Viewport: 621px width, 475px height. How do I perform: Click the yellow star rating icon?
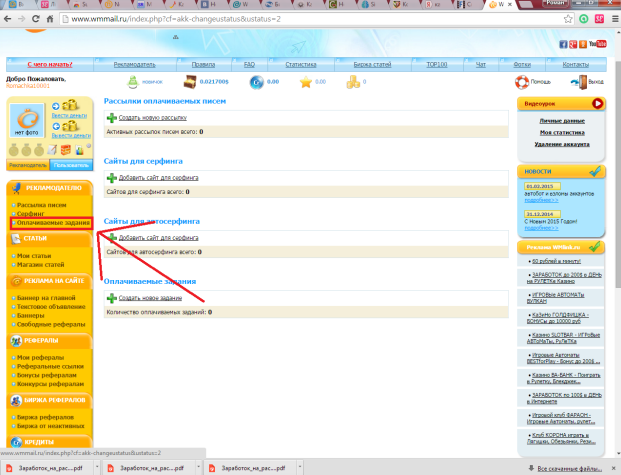[x=305, y=82]
